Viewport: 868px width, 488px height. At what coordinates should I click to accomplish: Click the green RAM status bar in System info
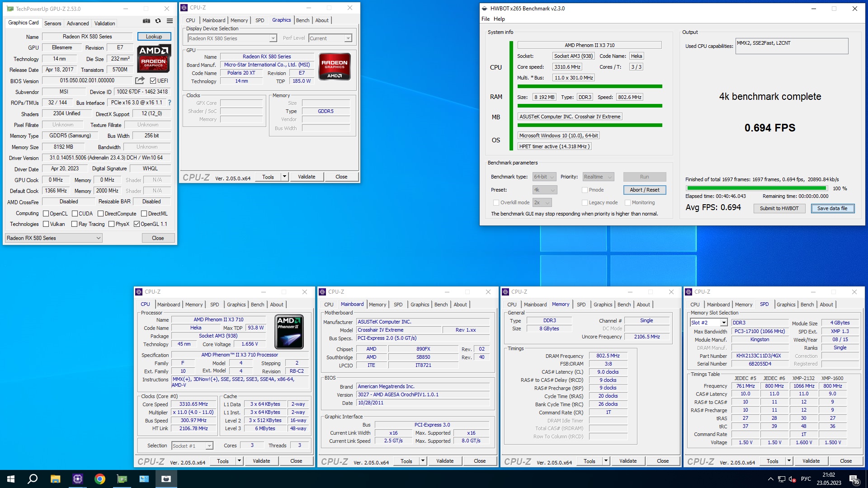[590, 106]
